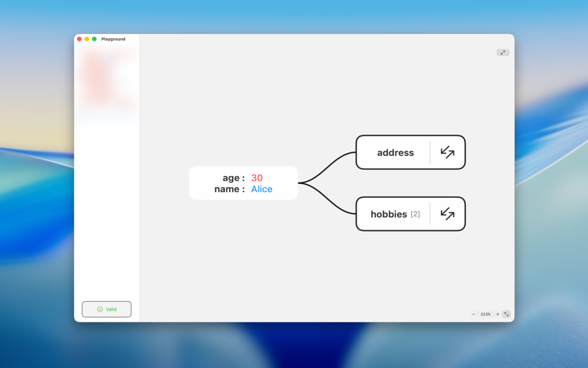Click the name key label

click(229, 189)
